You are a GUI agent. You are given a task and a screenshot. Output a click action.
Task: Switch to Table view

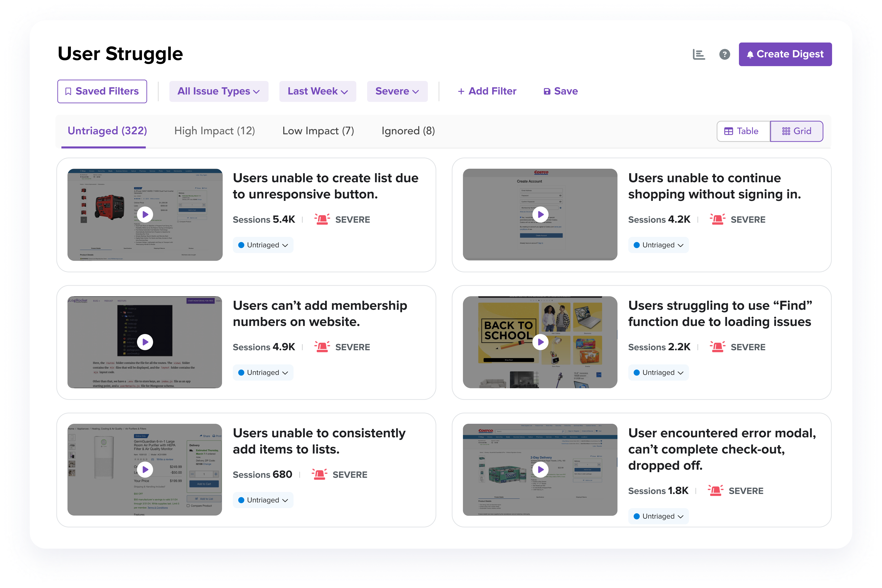click(x=743, y=131)
